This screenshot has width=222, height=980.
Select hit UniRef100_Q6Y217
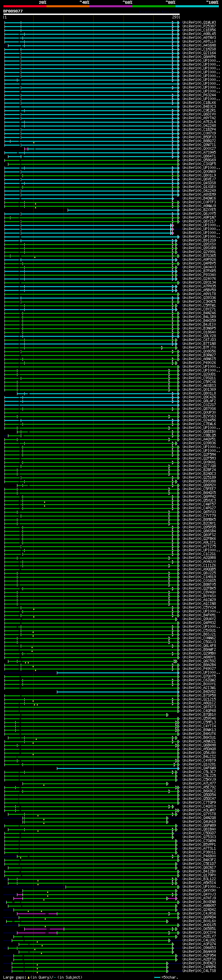[199, 221]
